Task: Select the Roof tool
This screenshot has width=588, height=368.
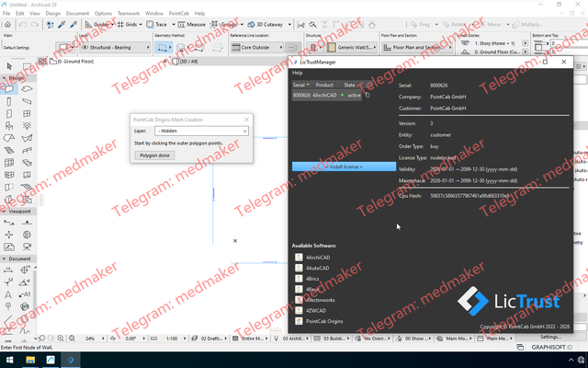Action: point(9,138)
